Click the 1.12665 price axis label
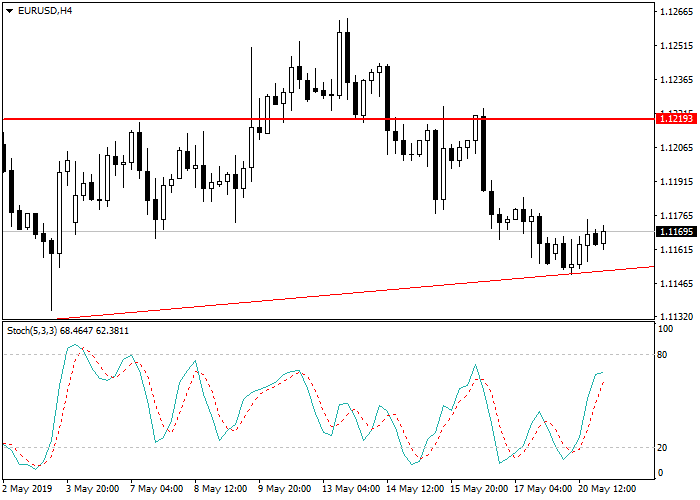This screenshot has height=500, width=700. click(676, 12)
